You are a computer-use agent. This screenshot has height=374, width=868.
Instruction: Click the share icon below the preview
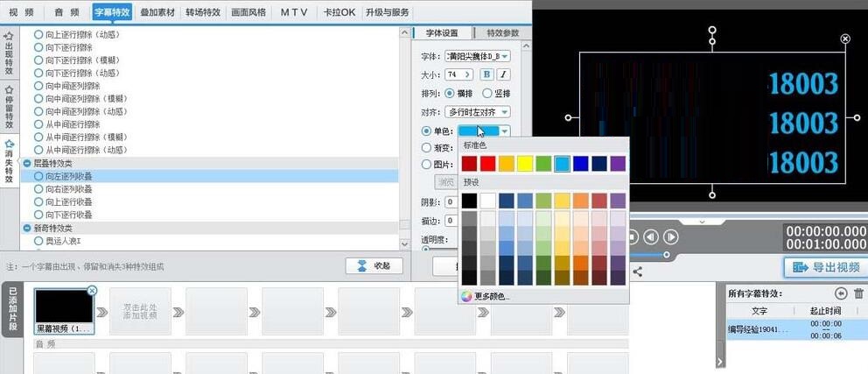[x=638, y=272]
